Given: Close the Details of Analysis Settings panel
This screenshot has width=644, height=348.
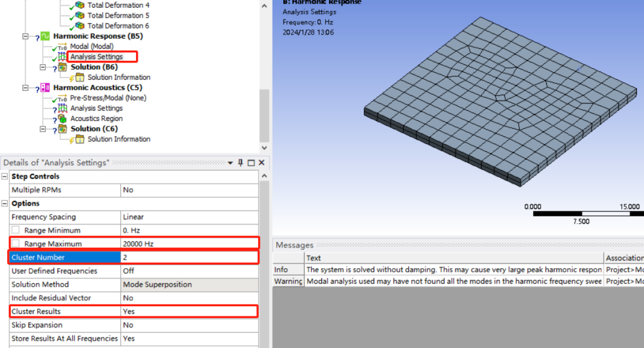Looking at the screenshot, I should [262, 163].
